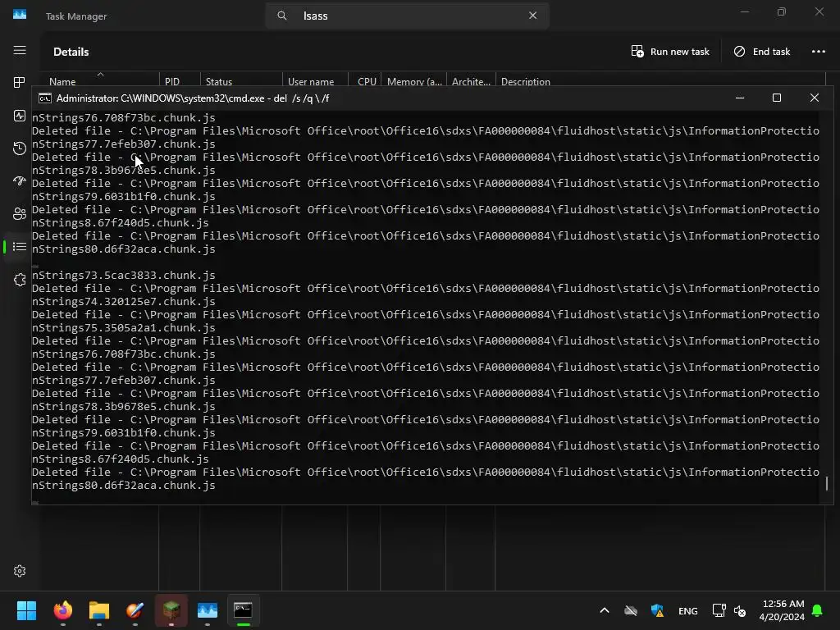The width and height of the screenshot is (840, 630).
Task: Minimize the cmd.exe window
Action: click(740, 98)
